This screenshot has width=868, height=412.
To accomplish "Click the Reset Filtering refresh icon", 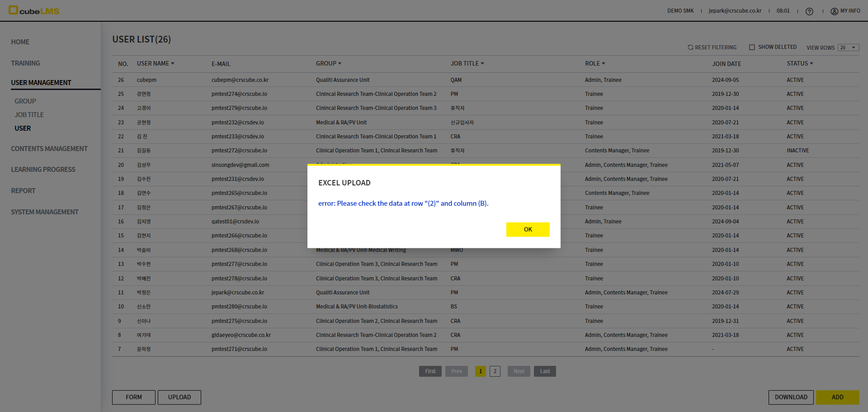I will click(690, 47).
